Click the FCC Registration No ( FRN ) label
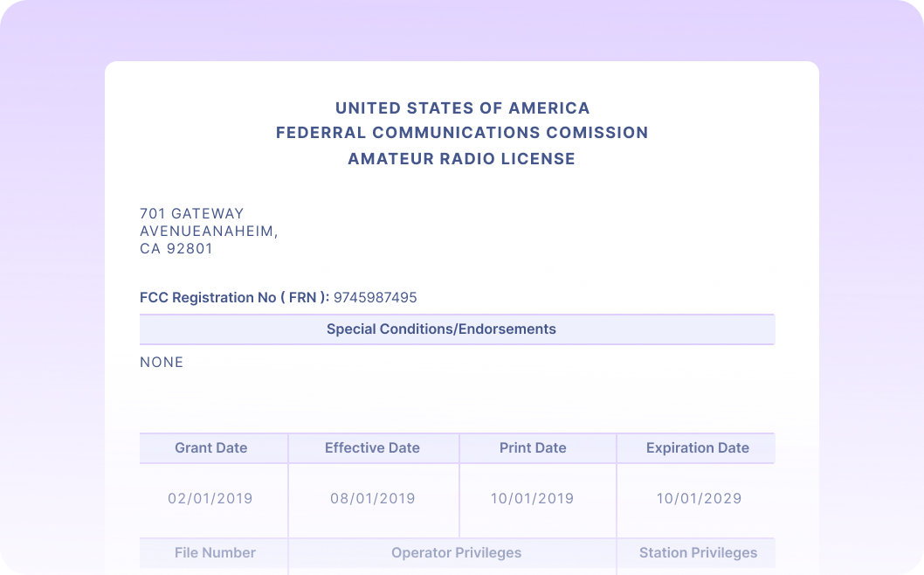Image resolution: width=924 pixels, height=575 pixels. 234,297
